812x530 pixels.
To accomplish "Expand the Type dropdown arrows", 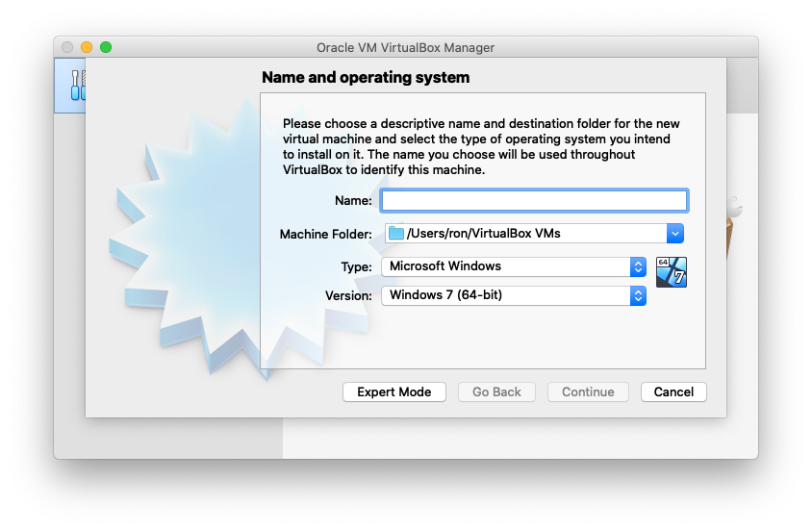I will point(637,266).
